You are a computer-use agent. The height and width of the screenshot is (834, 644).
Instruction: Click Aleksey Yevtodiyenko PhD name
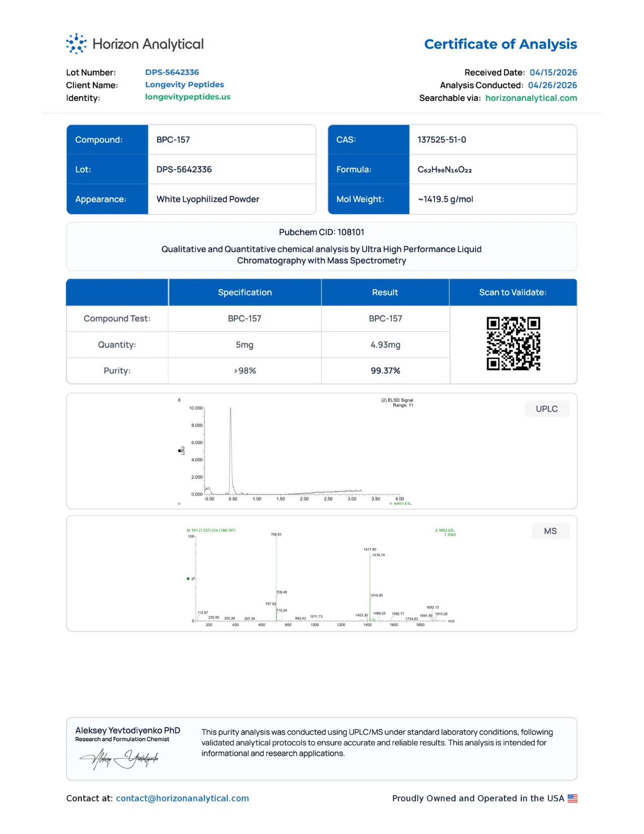point(128,730)
